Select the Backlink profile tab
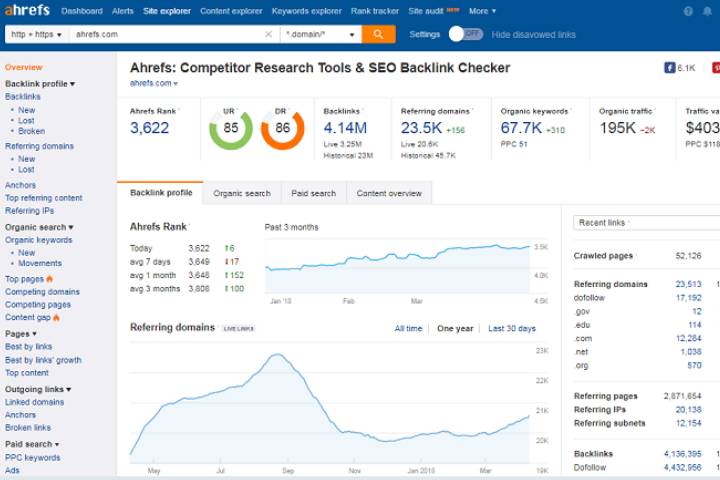Screen dimensions: 720x480 tap(161, 193)
